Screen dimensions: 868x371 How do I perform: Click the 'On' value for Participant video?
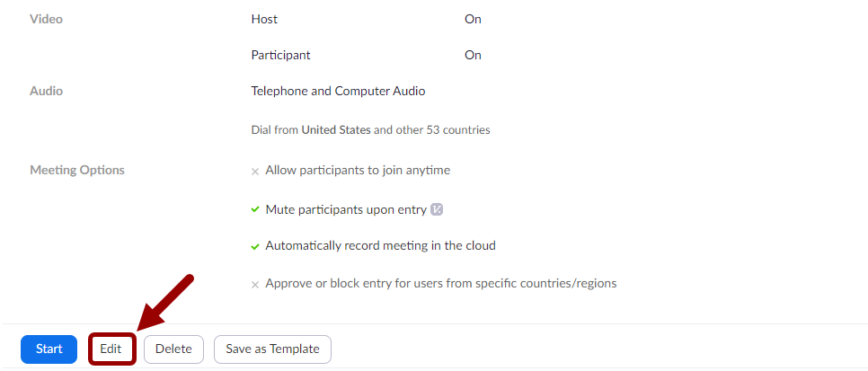point(473,55)
